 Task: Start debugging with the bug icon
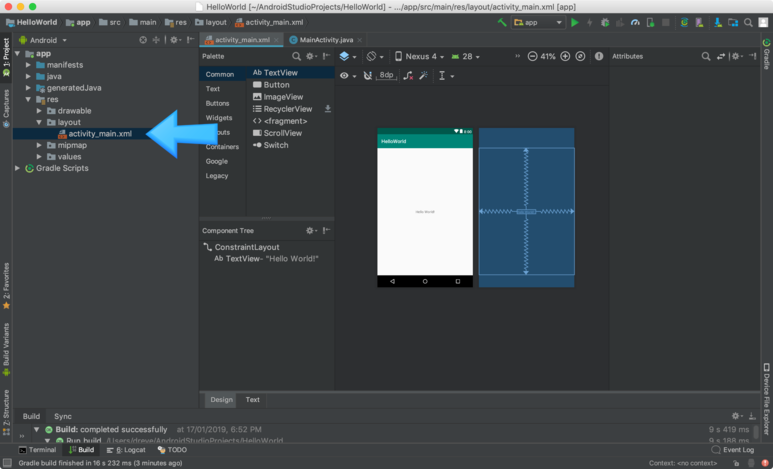[605, 22]
